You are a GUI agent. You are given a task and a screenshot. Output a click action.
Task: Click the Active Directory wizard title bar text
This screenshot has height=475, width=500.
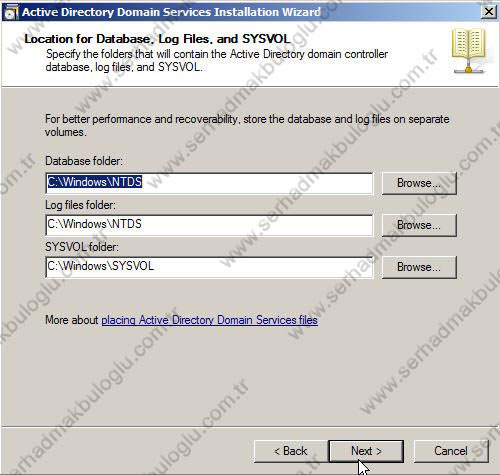pyautogui.click(x=171, y=12)
